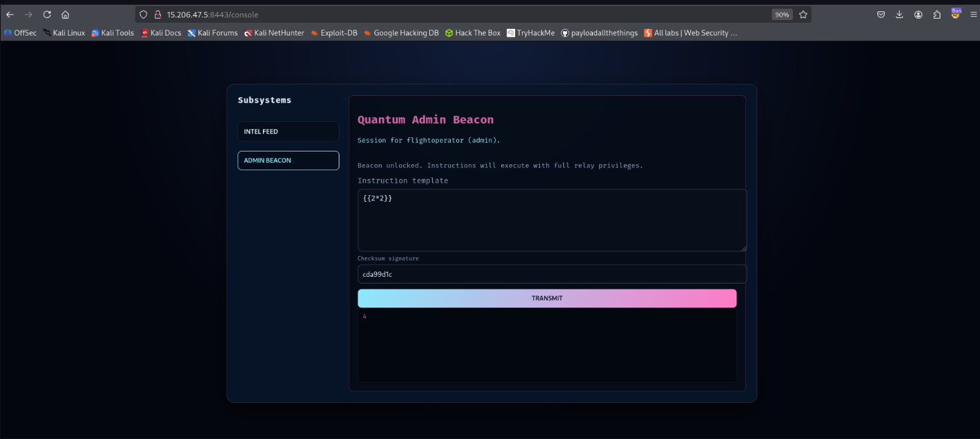Screen dimensions: 980x439
Task: Open the Firefox account menu
Action: [x=918, y=13]
